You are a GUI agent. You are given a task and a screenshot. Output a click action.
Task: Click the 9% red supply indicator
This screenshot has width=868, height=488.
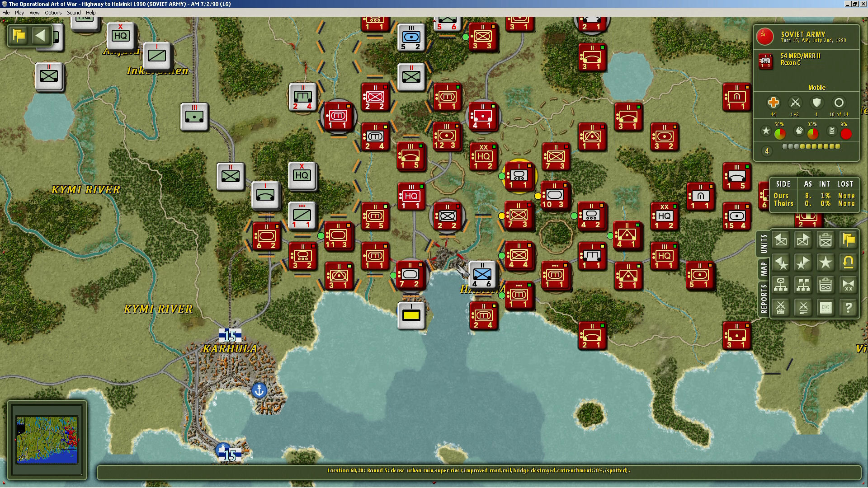point(846,134)
